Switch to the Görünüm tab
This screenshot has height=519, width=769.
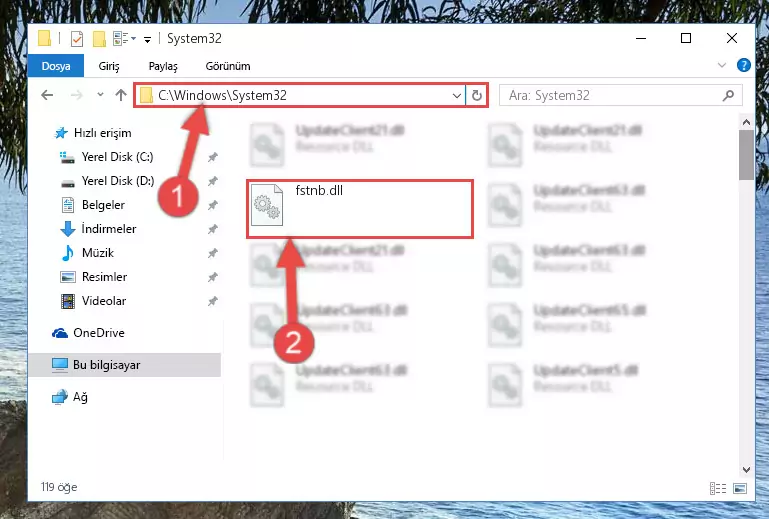pos(228,66)
